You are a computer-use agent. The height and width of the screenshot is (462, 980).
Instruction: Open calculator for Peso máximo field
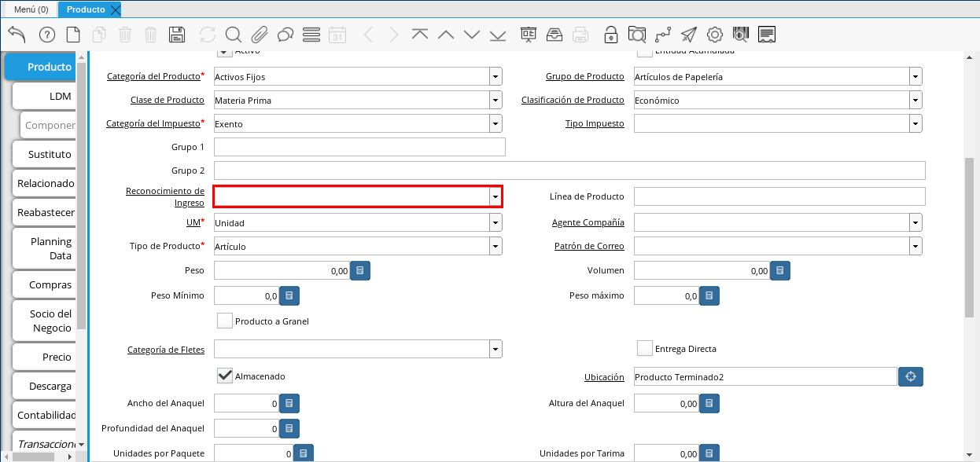(x=709, y=295)
